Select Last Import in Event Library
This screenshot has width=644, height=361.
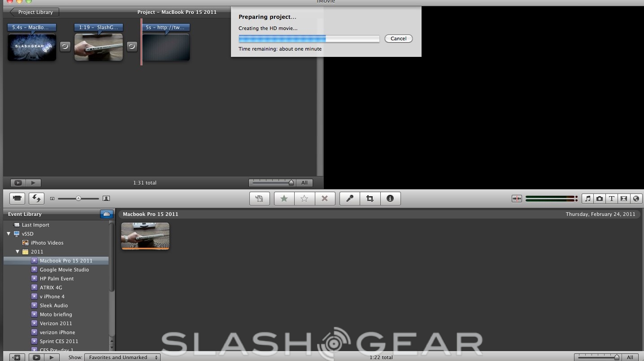point(35,225)
